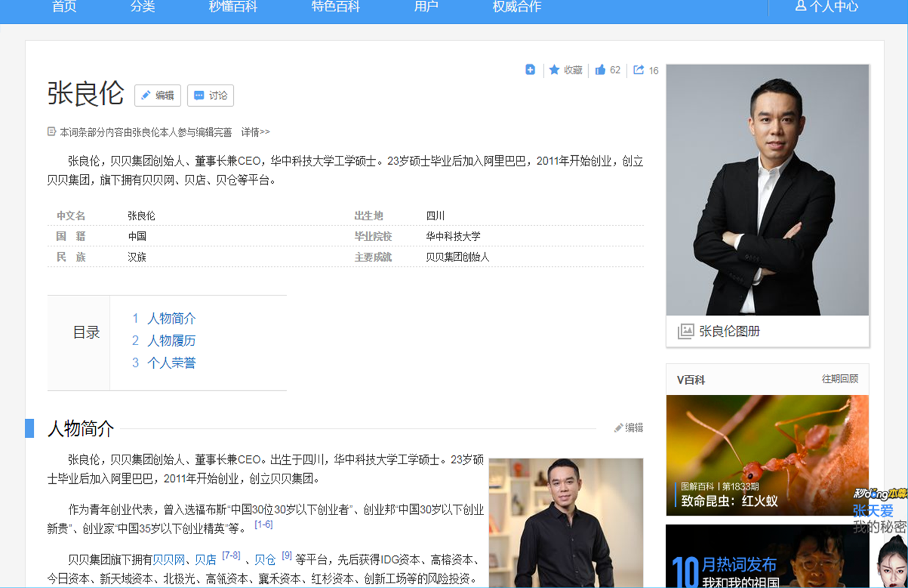Click the 编辑 button next to title
Viewport: 908px width, 588px height.
[x=158, y=95]
